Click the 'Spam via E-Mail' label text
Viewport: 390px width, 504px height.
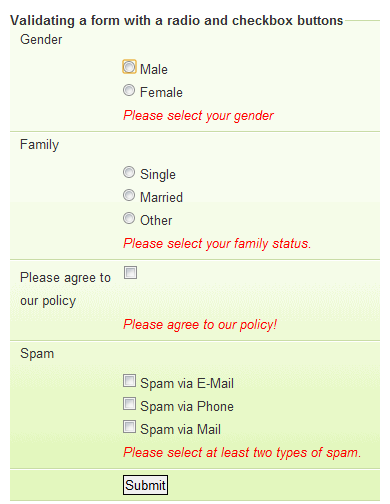[187, 383]
